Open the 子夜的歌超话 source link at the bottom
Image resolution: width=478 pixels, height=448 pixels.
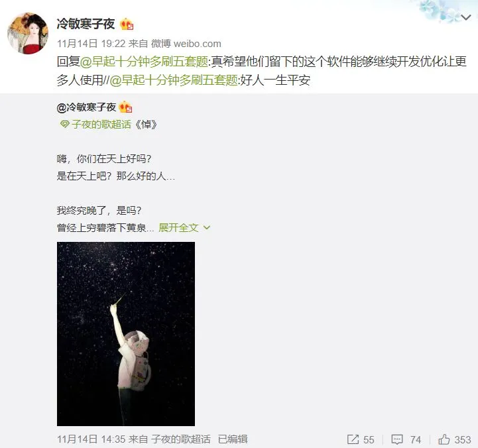click(x=181, y=439)
